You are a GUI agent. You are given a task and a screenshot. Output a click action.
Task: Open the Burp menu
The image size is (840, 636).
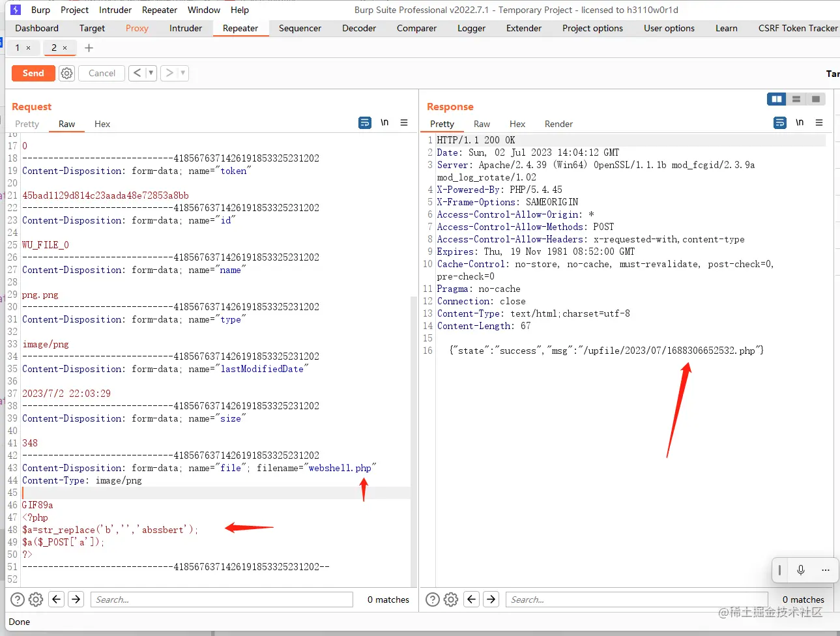[x=40, y=10]
